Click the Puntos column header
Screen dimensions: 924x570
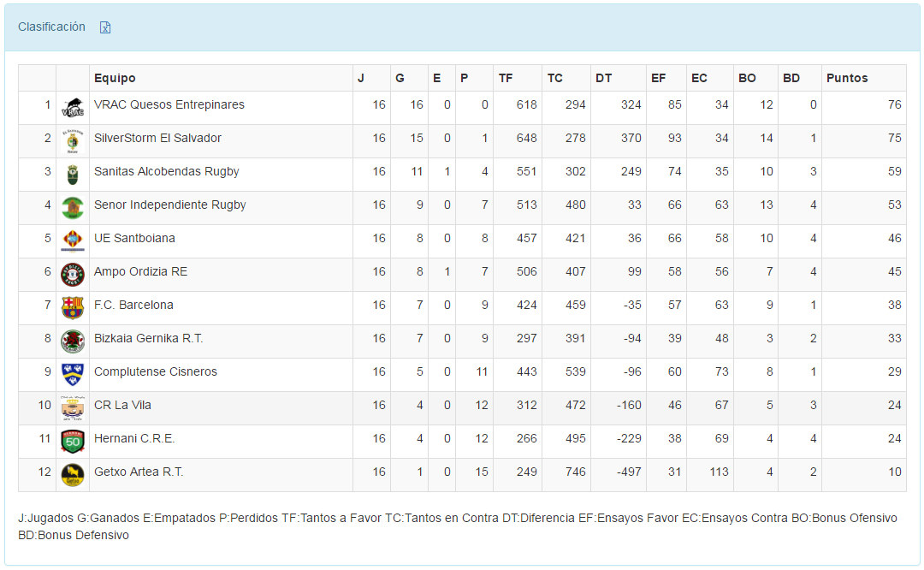pyautogui.click(x=847, y=78)
